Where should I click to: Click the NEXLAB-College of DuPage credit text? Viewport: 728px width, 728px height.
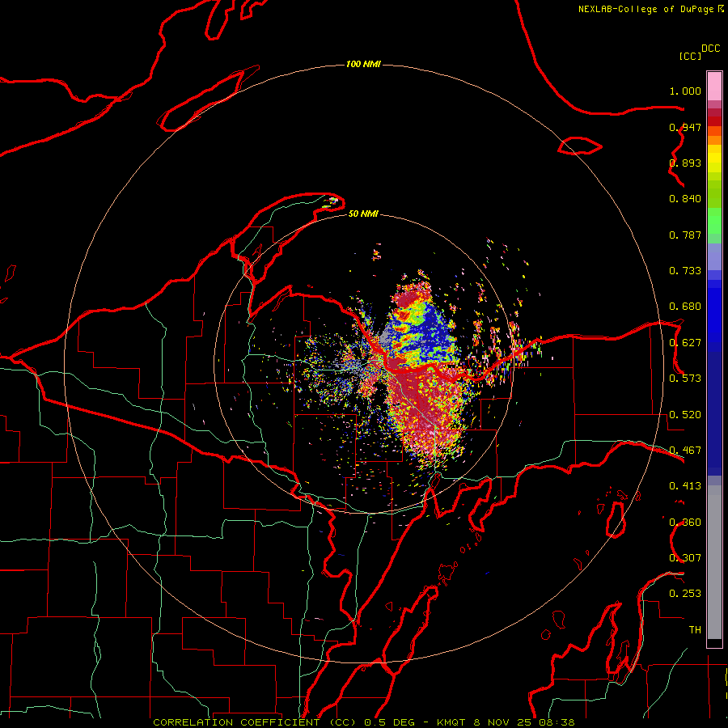[645, 9]
